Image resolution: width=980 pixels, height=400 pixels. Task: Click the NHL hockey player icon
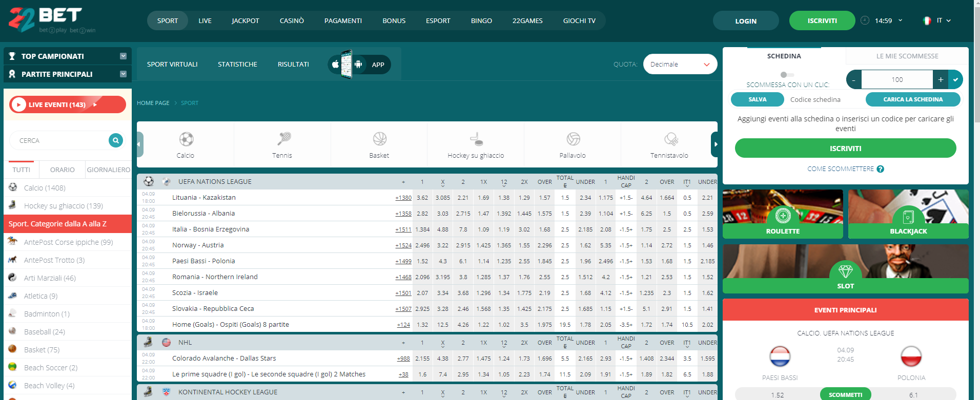click(148, 342)
